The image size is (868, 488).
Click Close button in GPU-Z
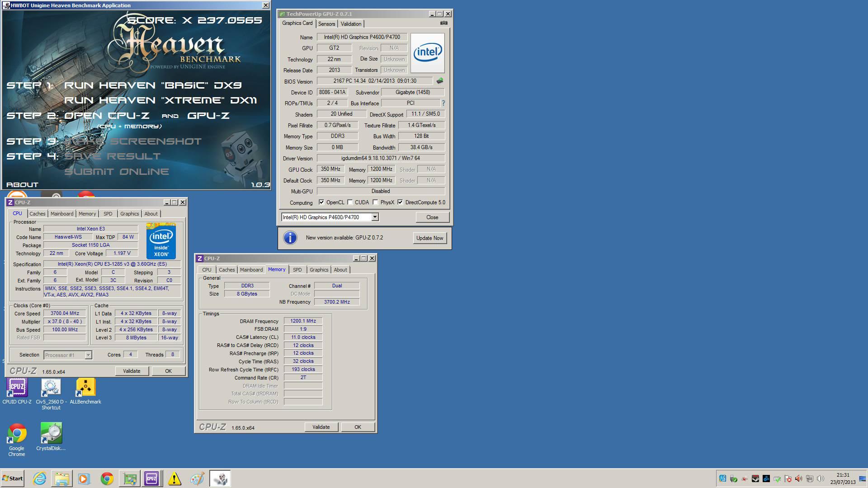pyautogui.click(x=432, y=217)
